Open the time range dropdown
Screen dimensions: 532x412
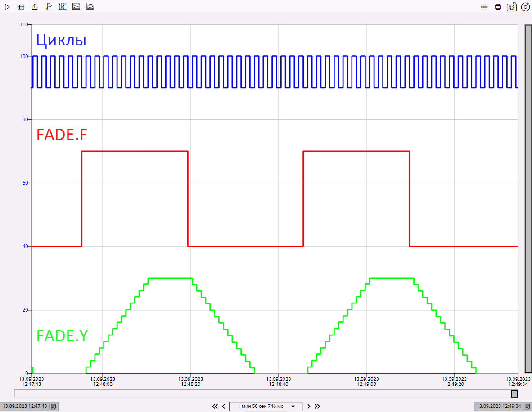click(293, 406)
